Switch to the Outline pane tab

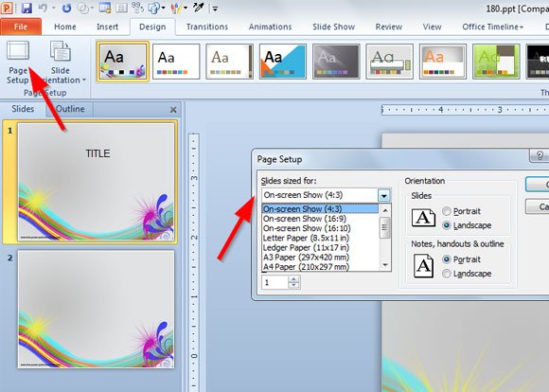click(70, 109)
